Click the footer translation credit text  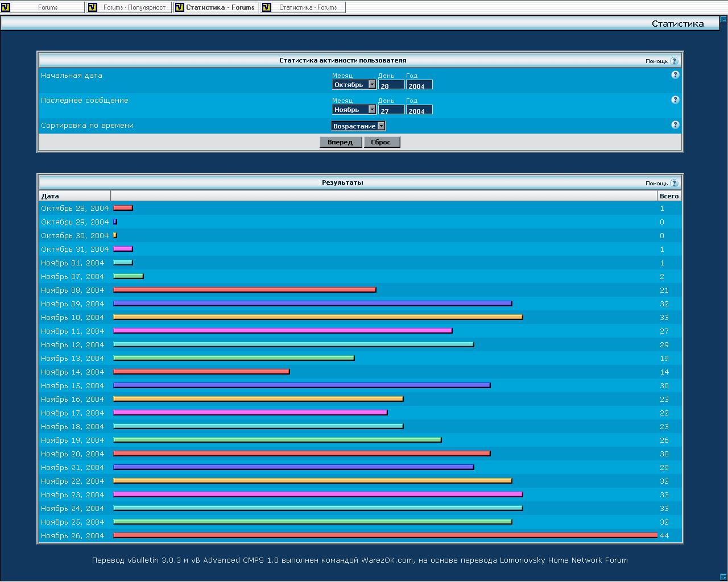click(360, 560)
